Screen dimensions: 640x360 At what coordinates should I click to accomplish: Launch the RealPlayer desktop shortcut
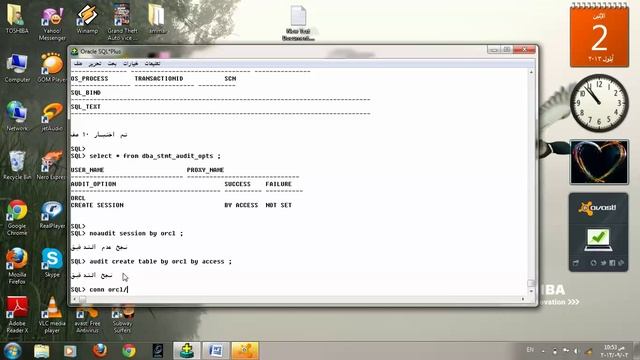point(52,215)
